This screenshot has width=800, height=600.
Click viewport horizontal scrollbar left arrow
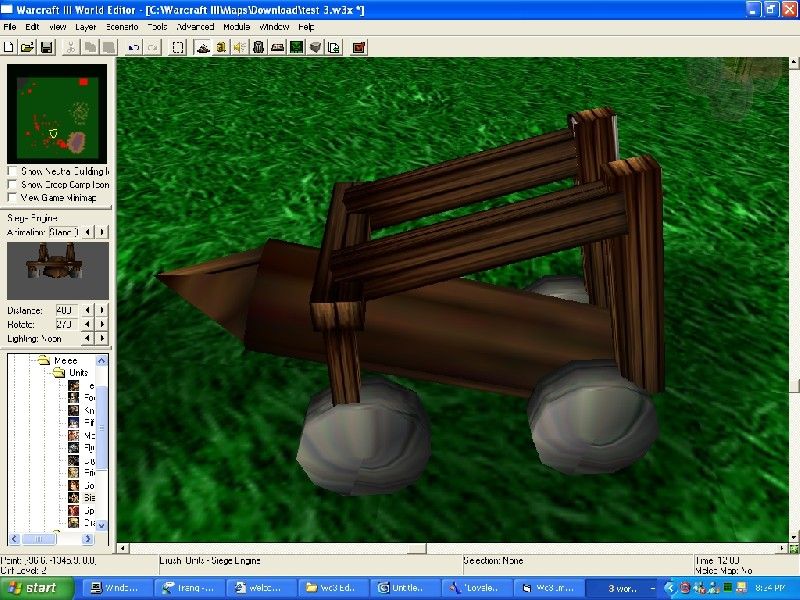click(x=122, y=548)
